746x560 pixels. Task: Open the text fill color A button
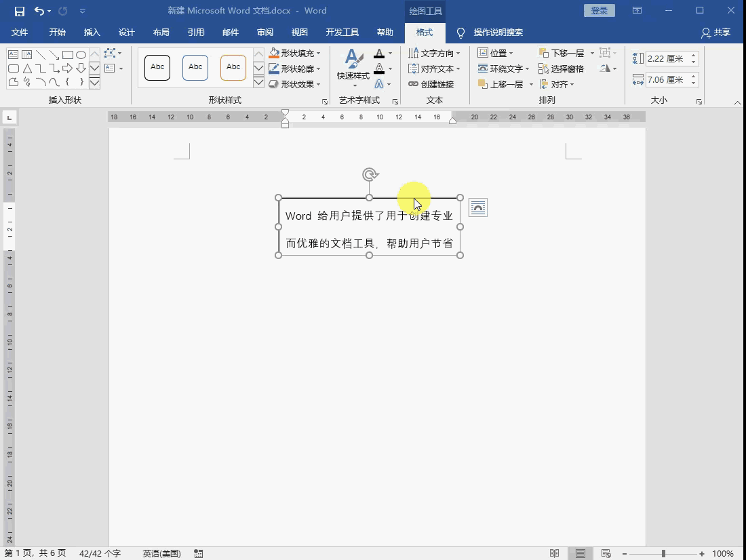click(x=378, y=54)
